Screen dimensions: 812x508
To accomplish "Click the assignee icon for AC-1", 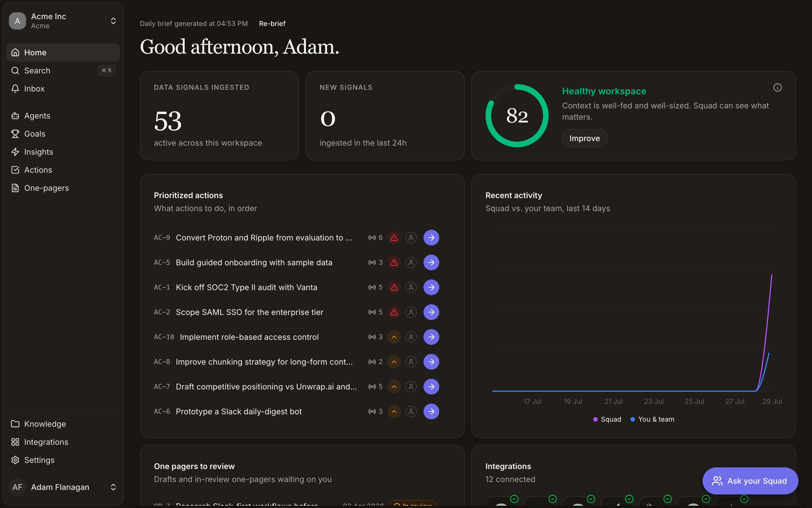I will (411, 287).
